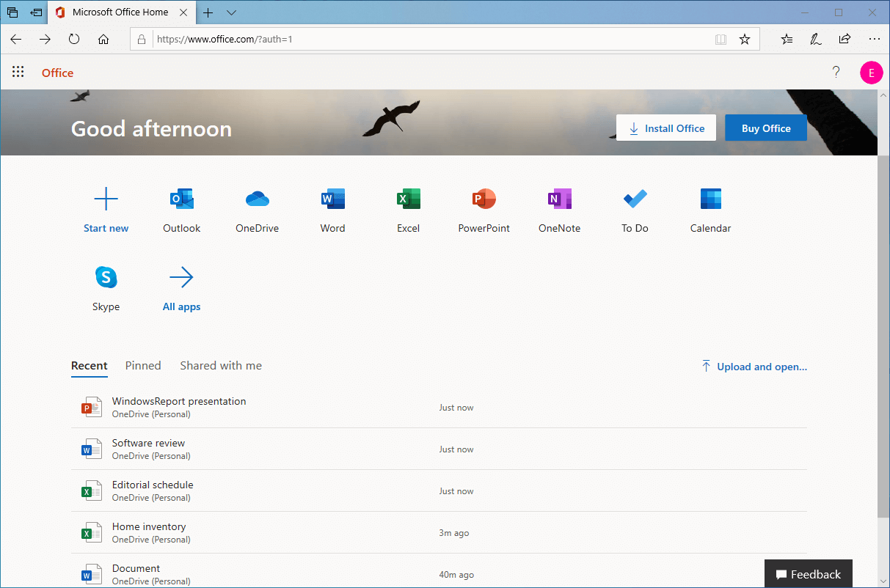890x588 pixels.
Task: View site security lock info
Action: point(142,39)
